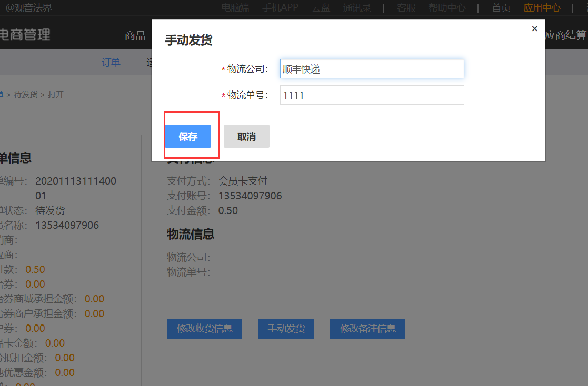This screenshot has height=386, width=588.
Task: Click the 修改收货信息 button
Action: point(204,329)
